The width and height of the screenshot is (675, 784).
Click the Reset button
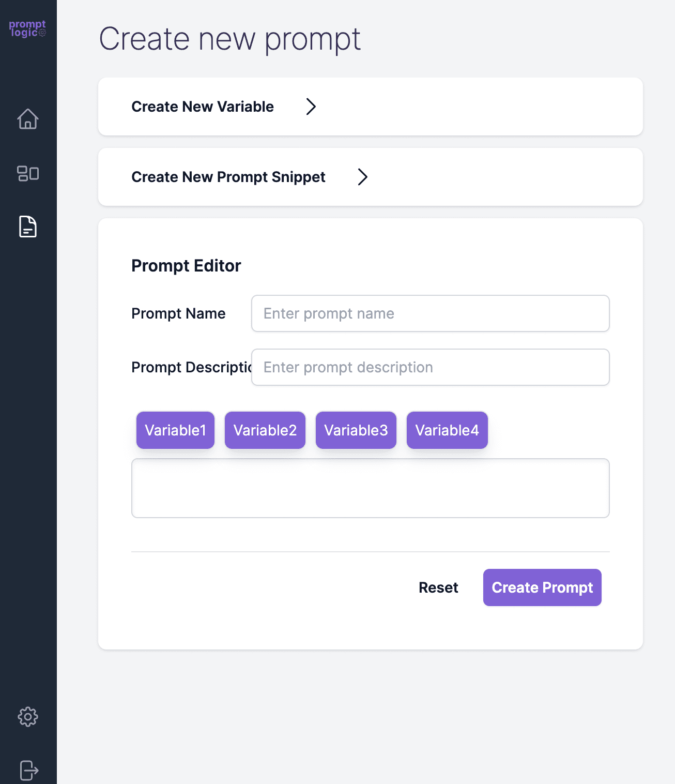(438, 587)
